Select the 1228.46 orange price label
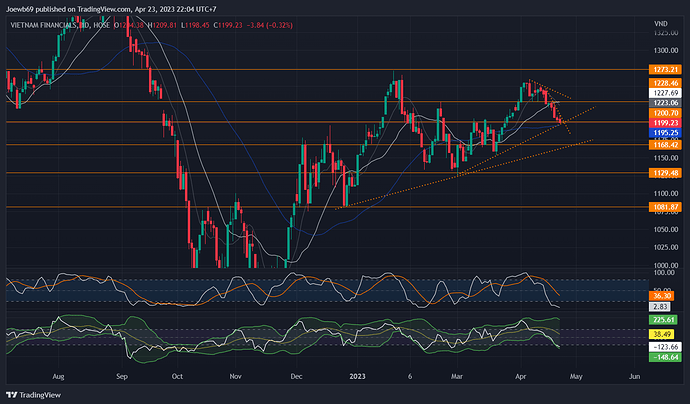 click(x=665, y=83)
